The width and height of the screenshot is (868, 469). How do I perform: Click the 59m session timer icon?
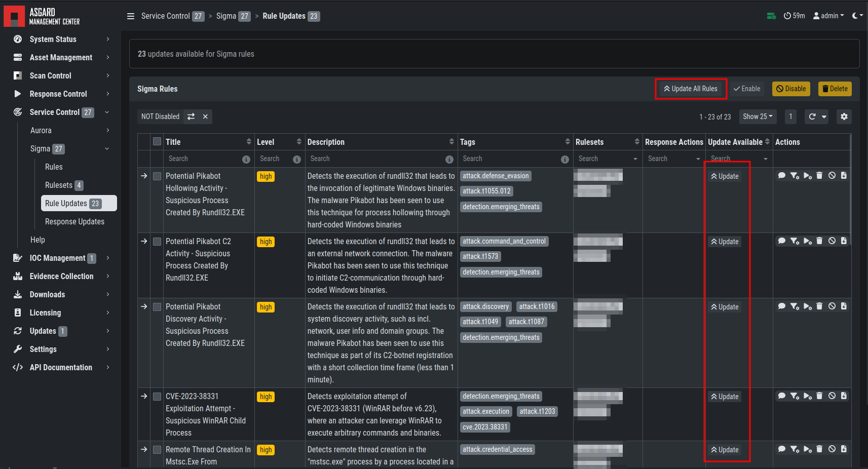(x=794, y=16)
